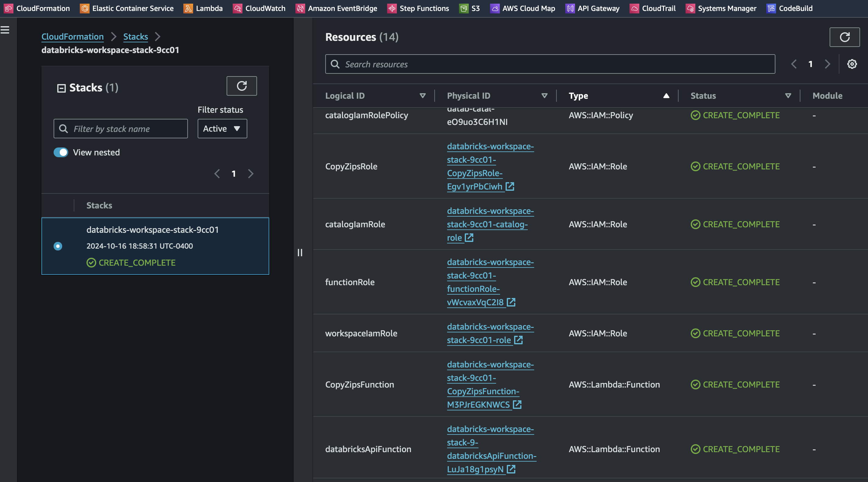868x482 pixels.
Task: Open CloudTrail shortcut
Action: pos(653,9)
